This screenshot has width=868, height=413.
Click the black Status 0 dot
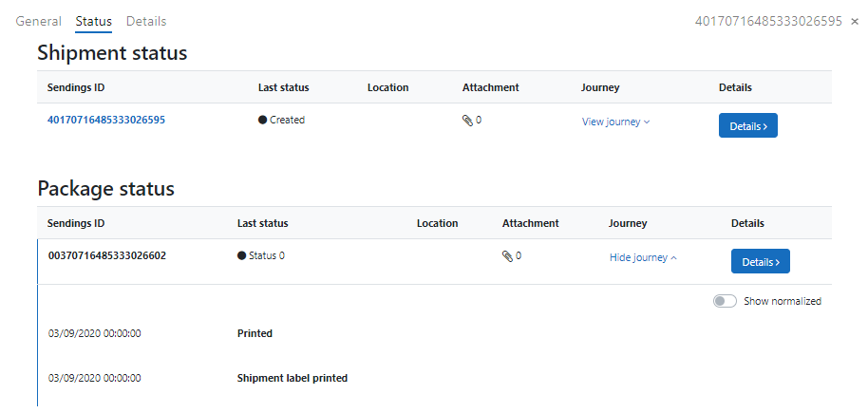tap(242, 256)
